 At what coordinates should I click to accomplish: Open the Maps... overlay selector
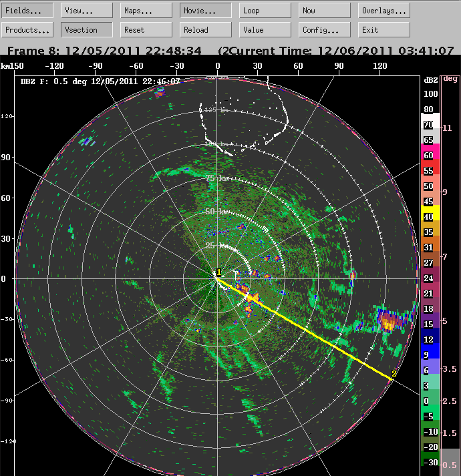pyautogui.click(x=146, y=11)
